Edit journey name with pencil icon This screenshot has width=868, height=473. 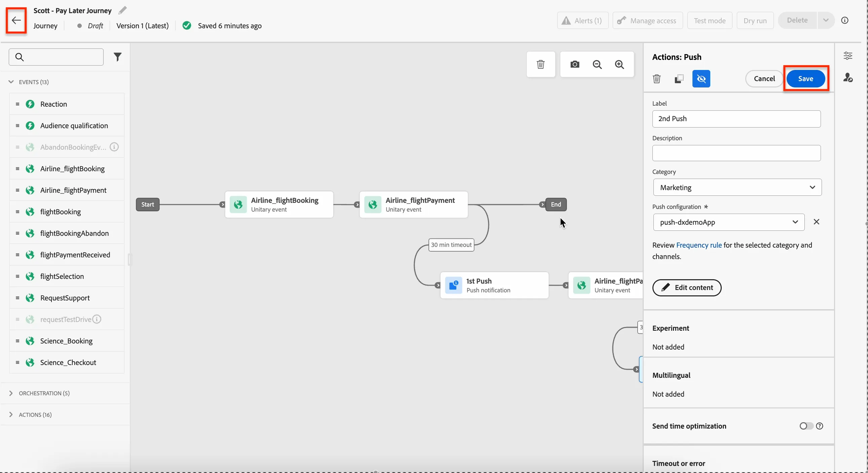[123, 10]
